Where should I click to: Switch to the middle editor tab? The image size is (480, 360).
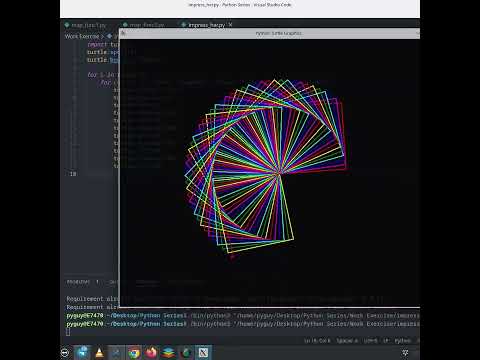pos(144,25)
